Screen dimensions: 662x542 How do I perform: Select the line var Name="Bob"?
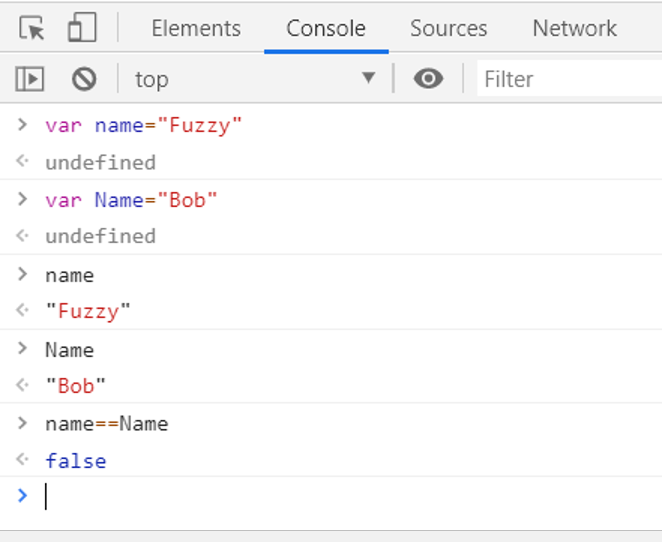tap(131, 200)
